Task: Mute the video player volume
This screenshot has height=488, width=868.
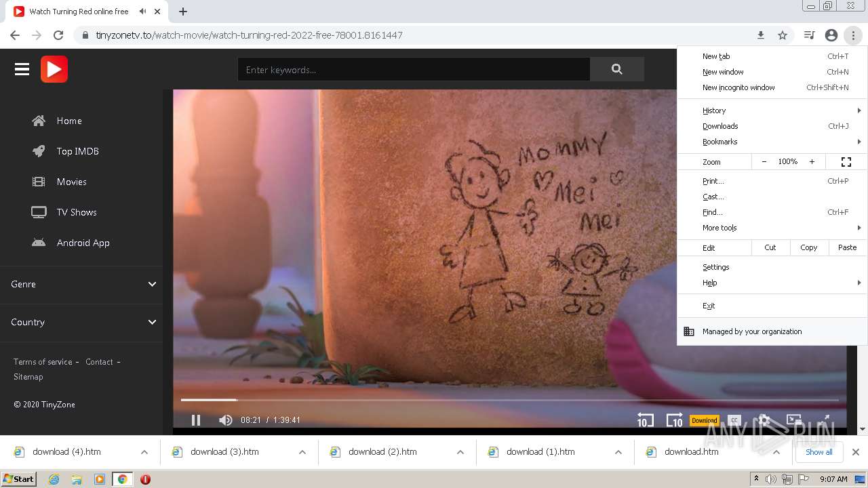Action: coord(225,420)
